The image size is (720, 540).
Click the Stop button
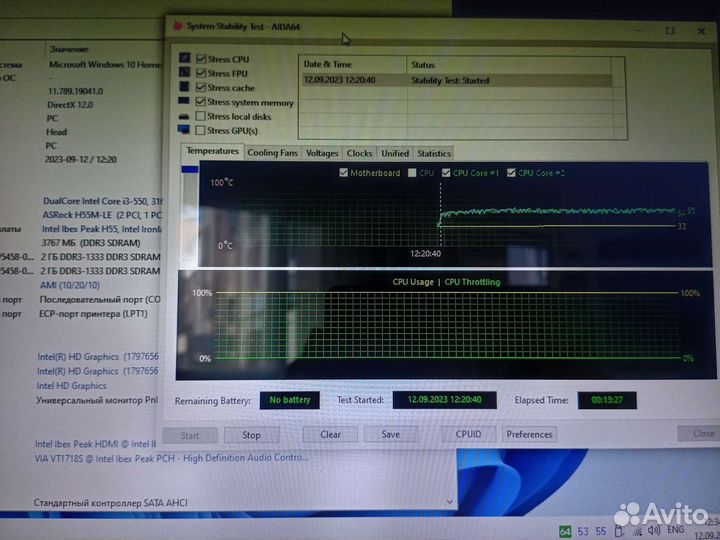(251, 435)
